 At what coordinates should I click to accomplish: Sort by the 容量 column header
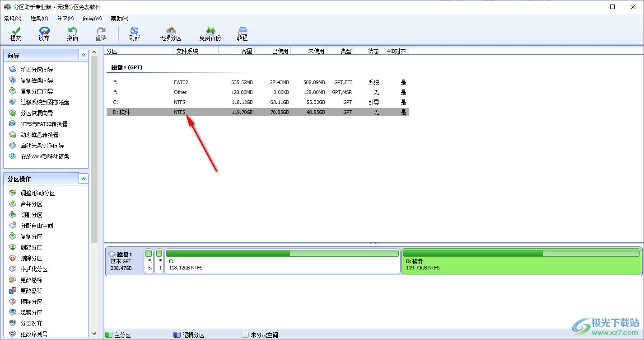pos(237,51)
